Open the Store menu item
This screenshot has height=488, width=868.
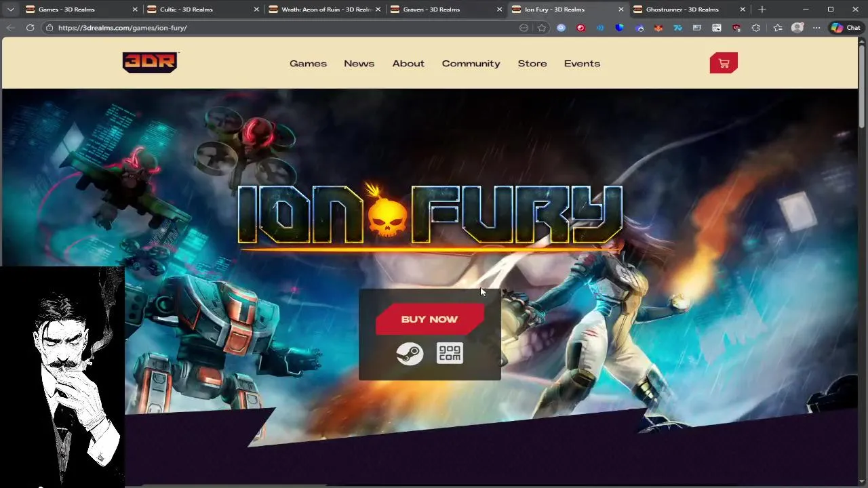pyautogui.click(x=532, y=64)
